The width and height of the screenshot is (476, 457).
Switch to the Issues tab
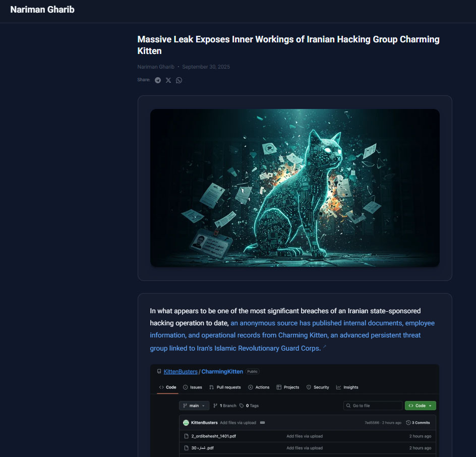pyautogui.click(x=193, y=387)
